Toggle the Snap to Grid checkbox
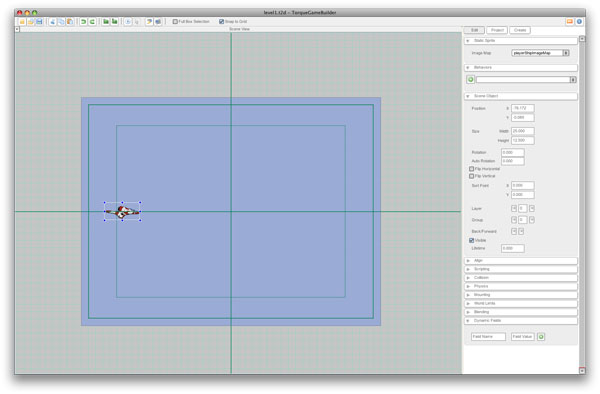This screenshot has height=394, width=600. click(x=221, y=21)
